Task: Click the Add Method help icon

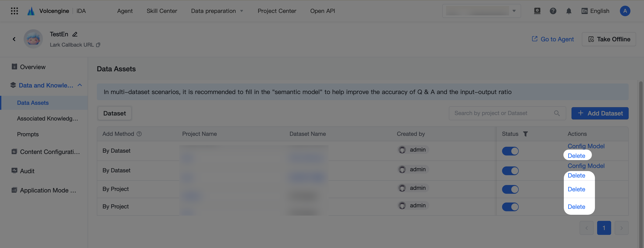Action: pos(139,134)
